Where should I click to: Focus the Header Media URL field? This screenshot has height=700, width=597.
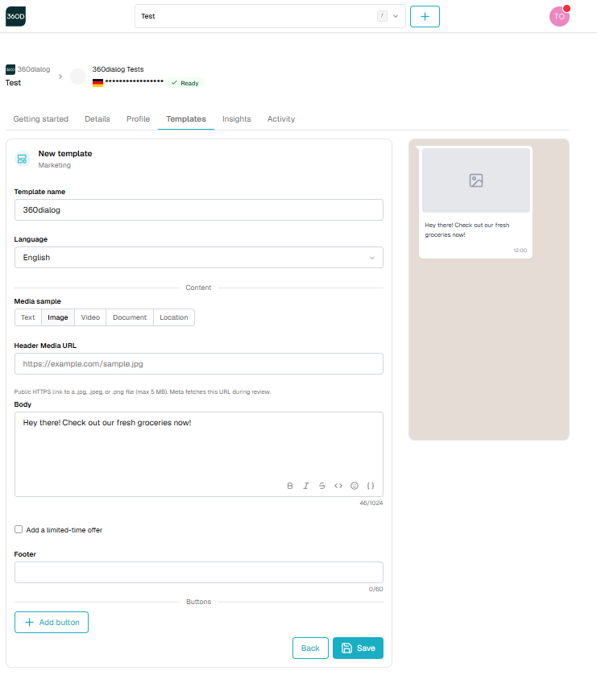pyautogui.click(x=199, y=364)
